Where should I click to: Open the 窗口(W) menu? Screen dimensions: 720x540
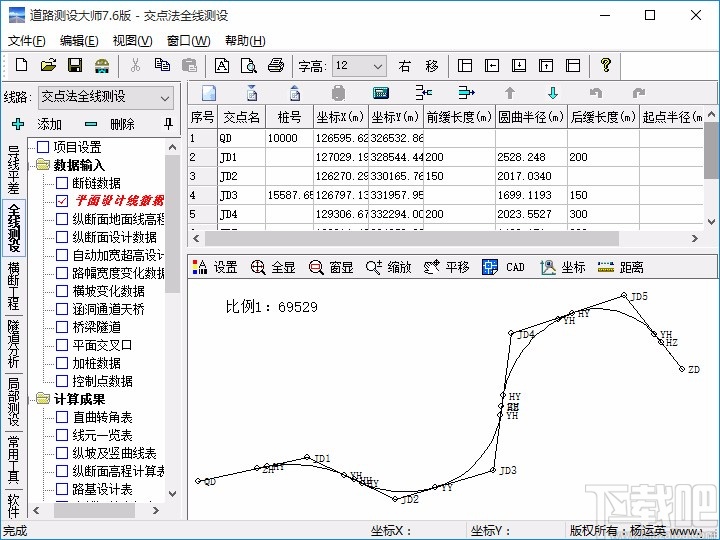188,41
